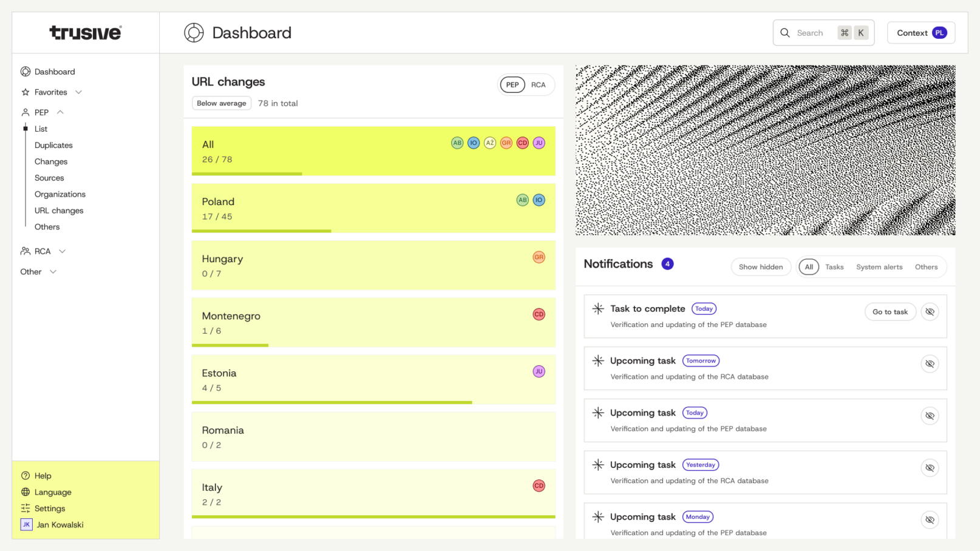Hide the 'Task to complete' notification
The image size is (980, 551).
[930, 312]
